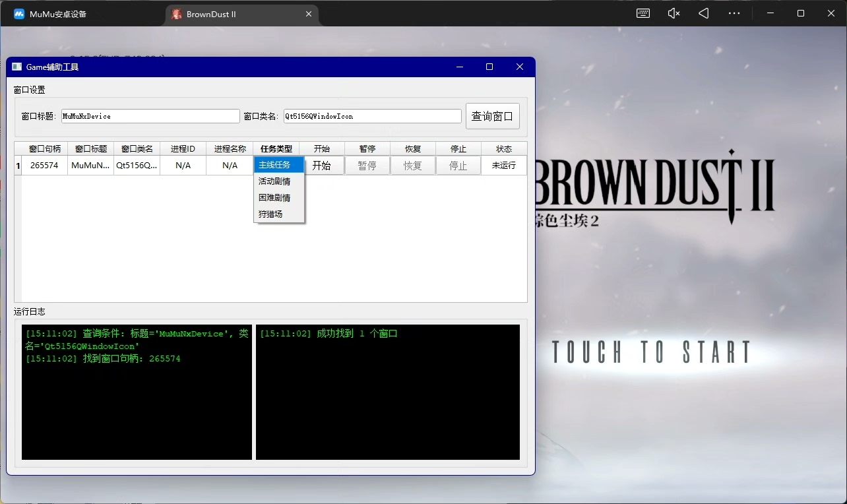Focus the 窗口类名 input box
Viewport: 847px width, 504px height.
tap(372, 116)
